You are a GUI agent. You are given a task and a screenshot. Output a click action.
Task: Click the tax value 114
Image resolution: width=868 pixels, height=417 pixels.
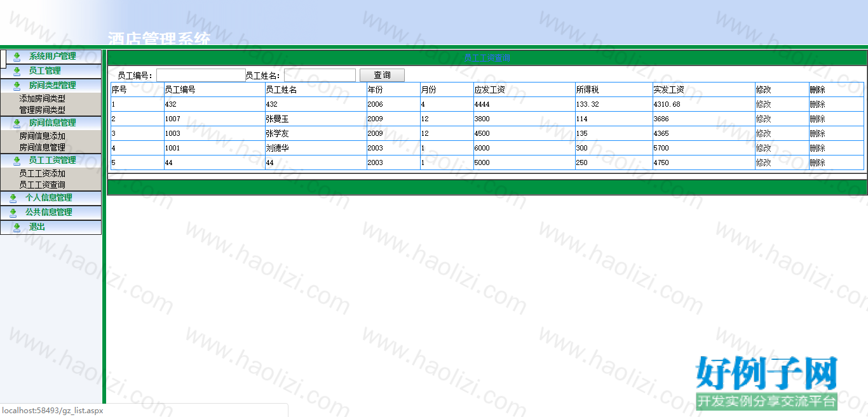[582, 119]
